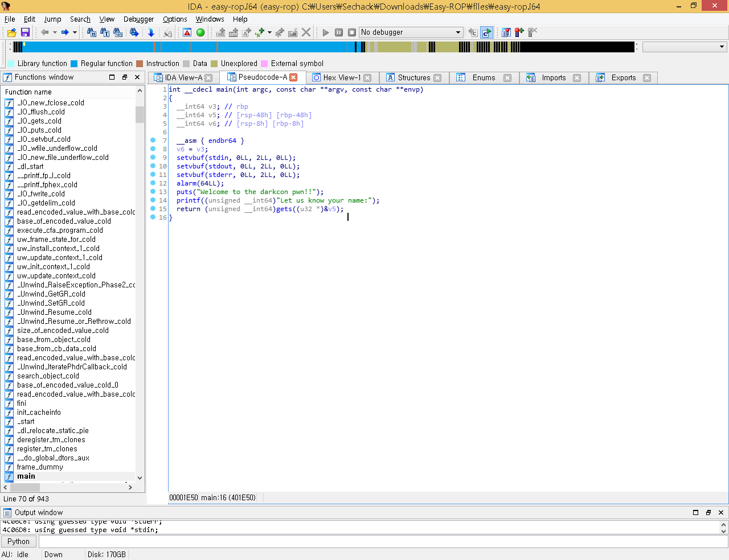
Task: Close the IDA View-A tab
Action: click(x=208, y=78)
